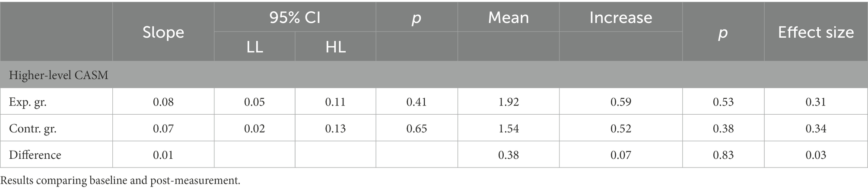The width and height of the screenshot is (868, 190).
Task: Select the Mean column header
Action: pos(508,17)
